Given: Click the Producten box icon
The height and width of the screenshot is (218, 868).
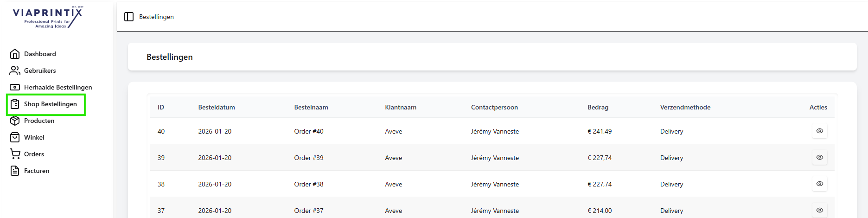Looking at the screenshot, I should 15,121.
